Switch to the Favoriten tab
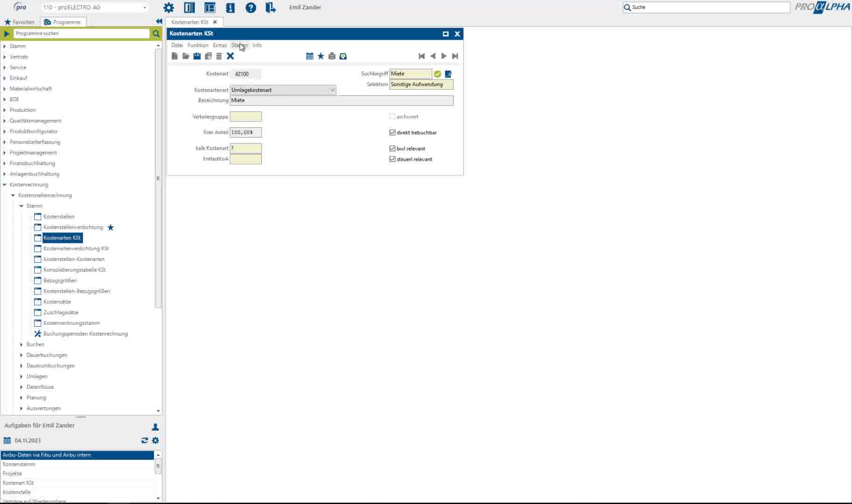The width and height of the screenshot is (852, 504). (x=20, y=22)
